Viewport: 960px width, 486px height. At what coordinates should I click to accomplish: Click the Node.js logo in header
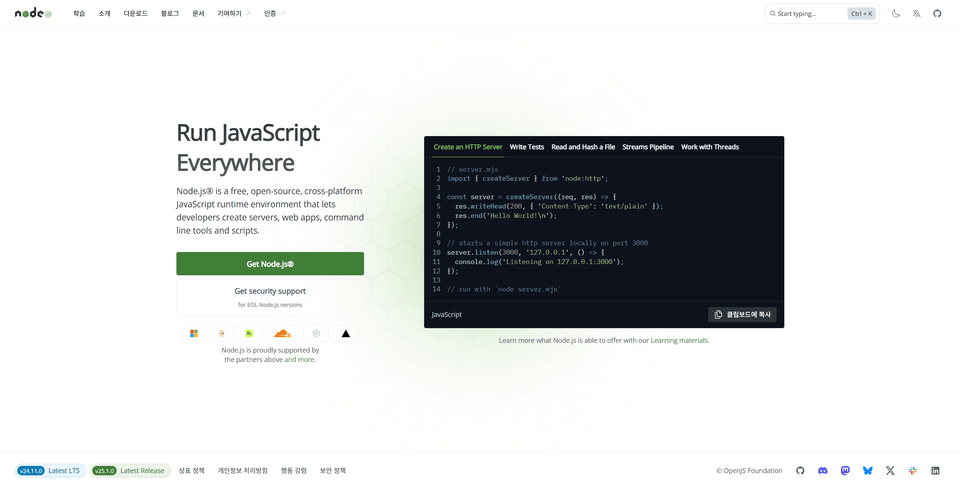[x=34, y=13]
